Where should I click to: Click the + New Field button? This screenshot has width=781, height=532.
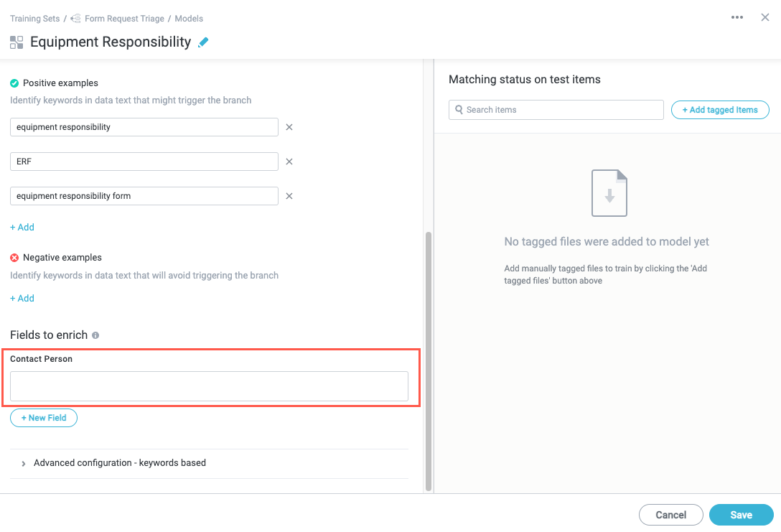tap(44, 418)
